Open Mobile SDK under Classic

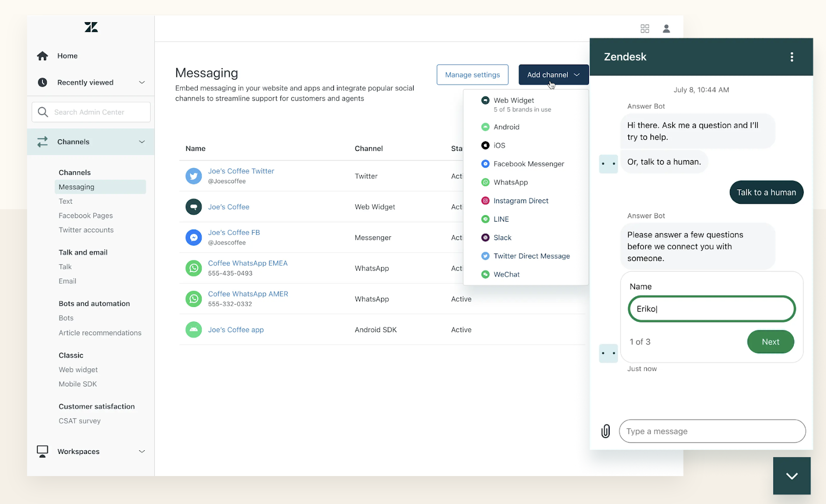click(78, 384)
